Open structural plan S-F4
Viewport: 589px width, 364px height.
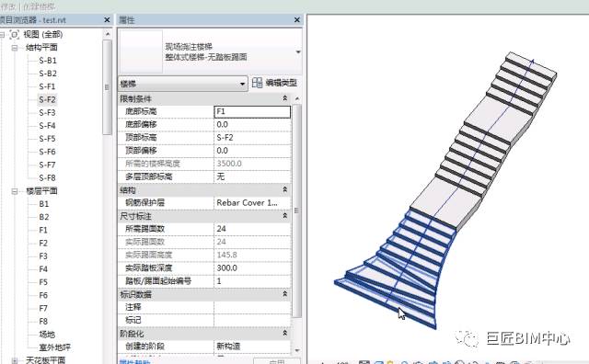pos(47,126)
